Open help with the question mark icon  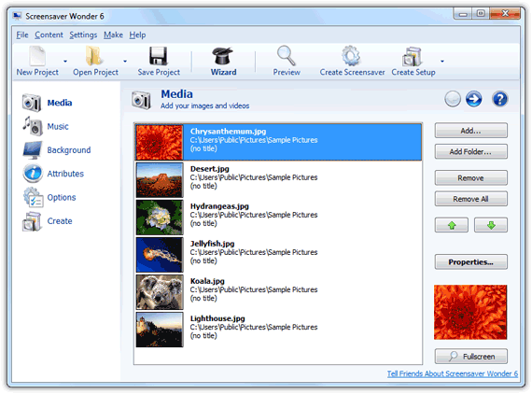coord(499,99)
